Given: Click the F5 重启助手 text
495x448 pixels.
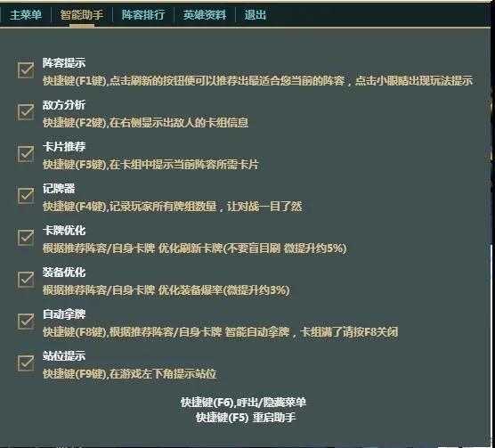Looking at the screenshot, I should click(246, 418).
